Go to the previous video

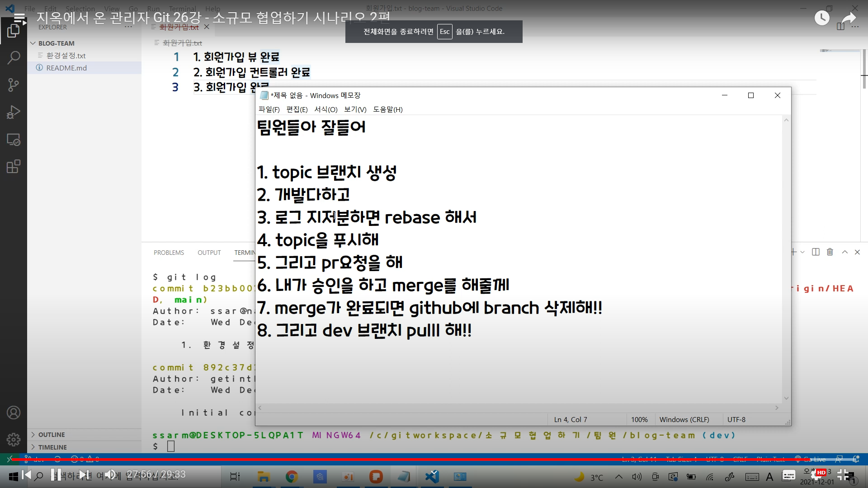(26, 474)
